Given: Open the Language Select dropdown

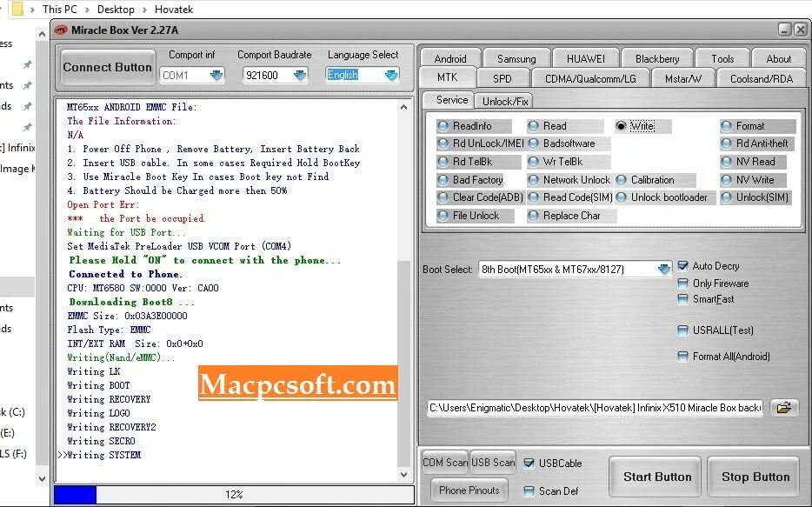Looking at the screenshot, I should [x=391, y=76].
